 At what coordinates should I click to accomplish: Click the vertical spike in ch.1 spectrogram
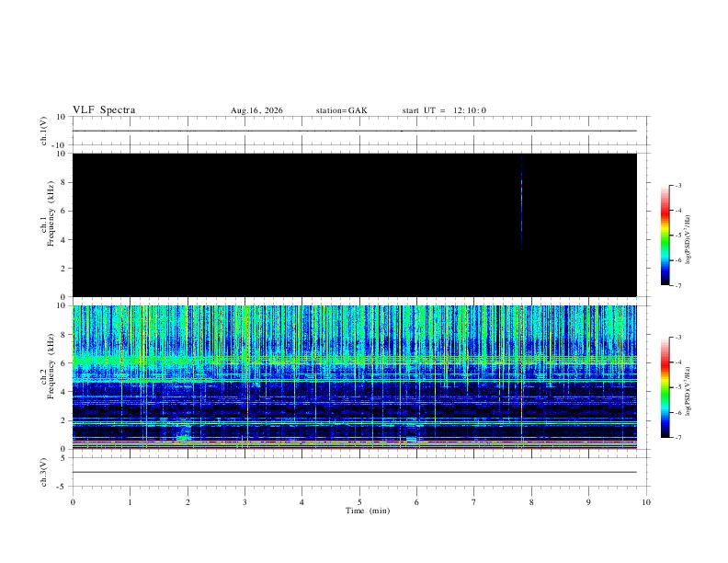point(521,204)
